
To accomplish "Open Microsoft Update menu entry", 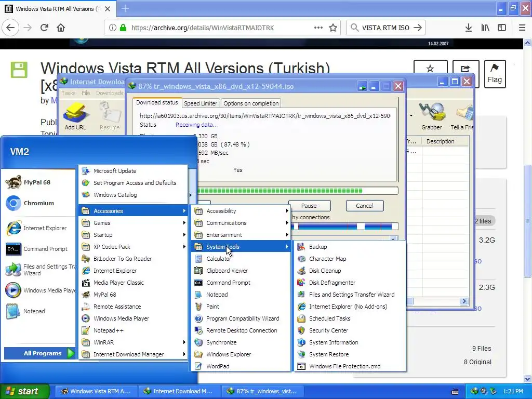I will pos(134,170).
